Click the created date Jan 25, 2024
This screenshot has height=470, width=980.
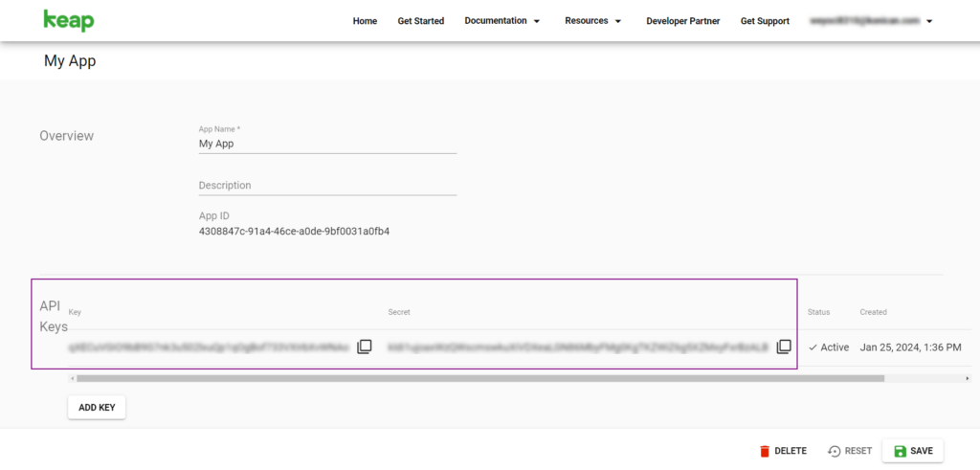pyautogui.click(x=911, y=347)
